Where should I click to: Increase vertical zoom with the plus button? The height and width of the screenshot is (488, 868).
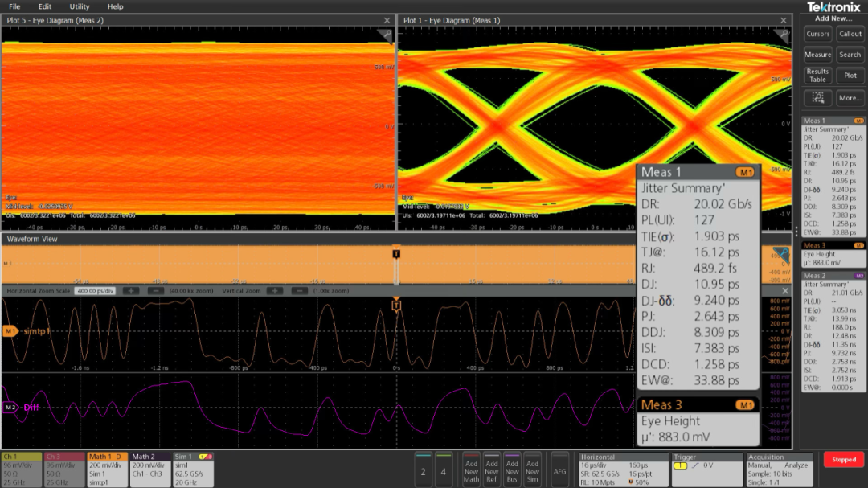[276, 290]
